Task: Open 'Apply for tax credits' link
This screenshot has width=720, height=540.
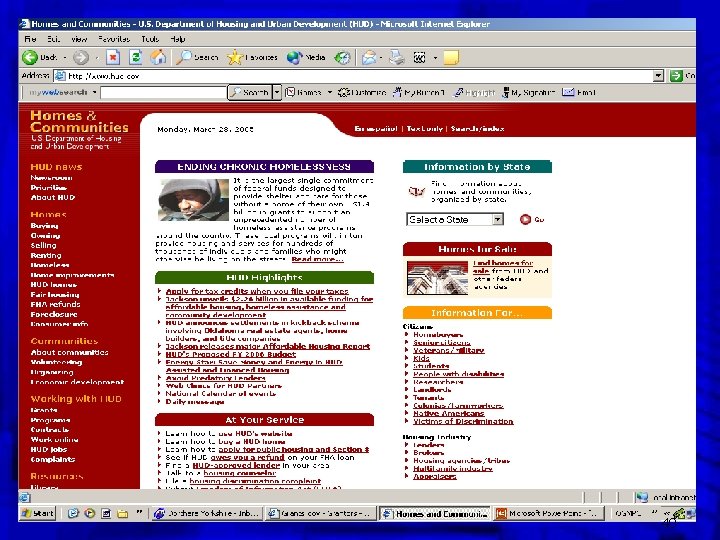Action: pos(257,291)
